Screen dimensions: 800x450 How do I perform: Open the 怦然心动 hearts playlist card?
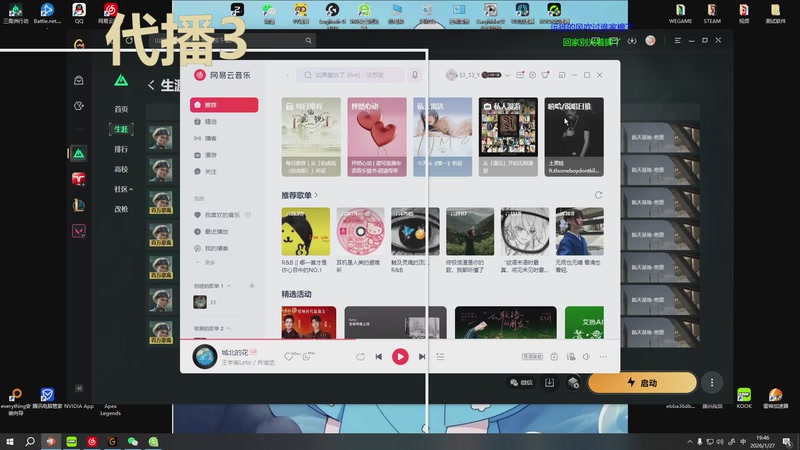[x=377, y=137]
